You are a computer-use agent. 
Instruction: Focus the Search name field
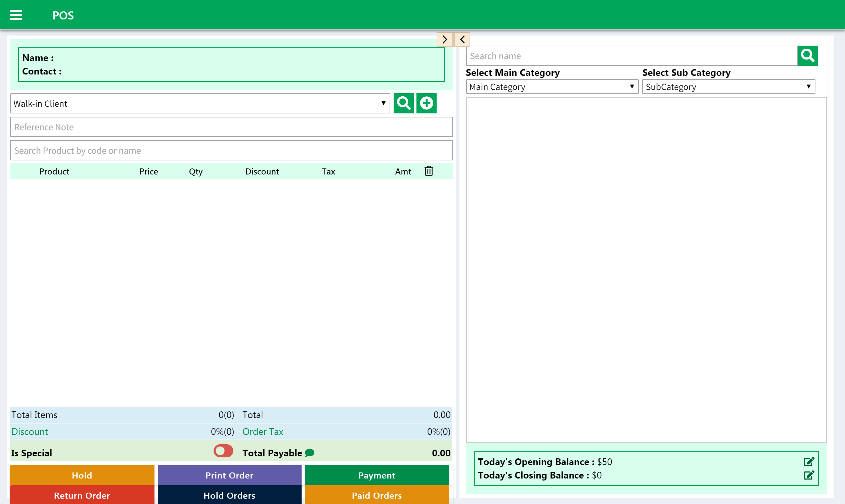[x=632, y=56]
